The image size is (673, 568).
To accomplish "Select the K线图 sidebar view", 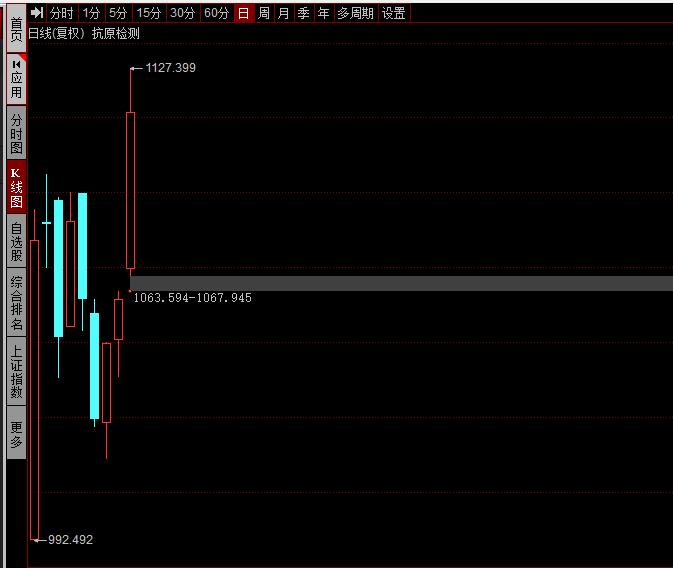I will [16, 187].
